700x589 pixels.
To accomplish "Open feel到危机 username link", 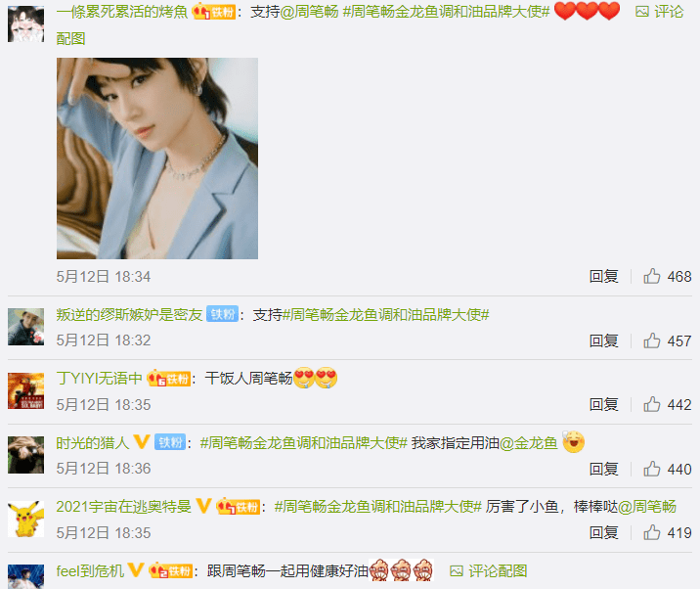I will [90, 570].
